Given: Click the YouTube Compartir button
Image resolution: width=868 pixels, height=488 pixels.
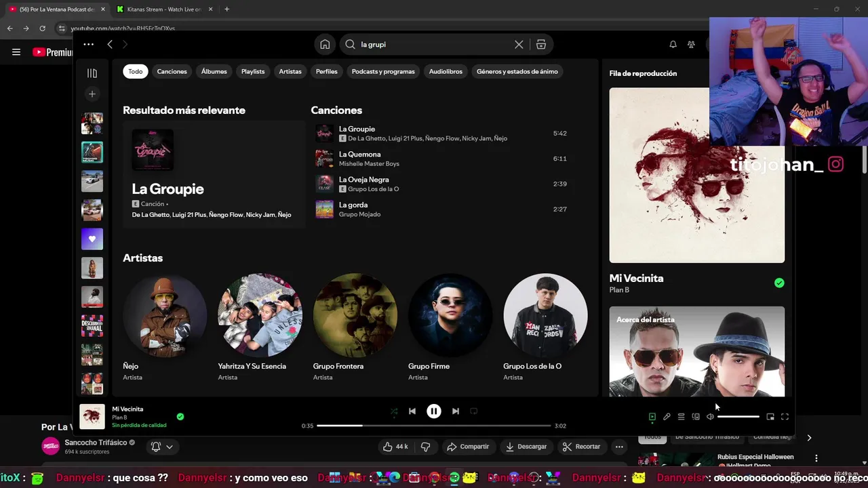Looking at the screenshot, I should coord(468,447).
